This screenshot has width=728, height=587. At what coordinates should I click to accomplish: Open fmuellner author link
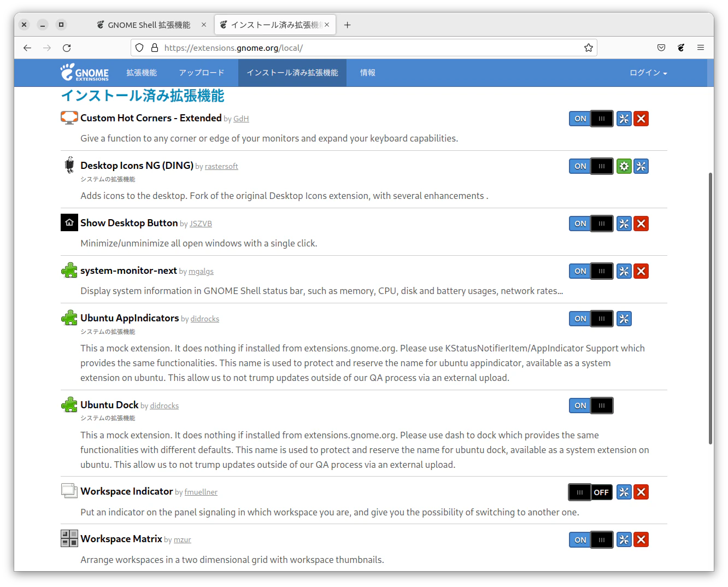click(x=201, y=492)
